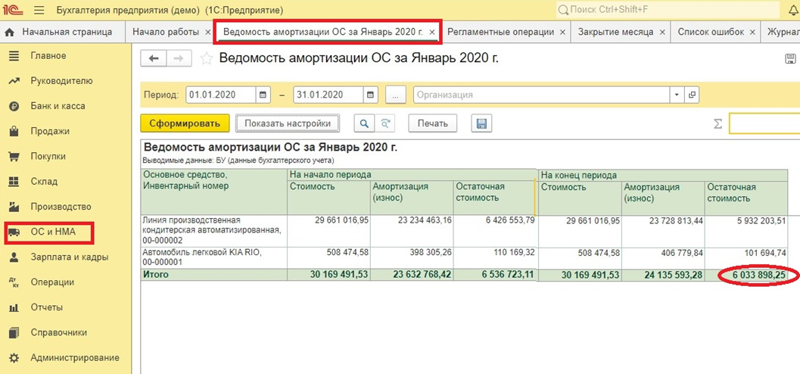Viewport: 800px width, 374px height.
Task: Open calendar for start date 01.01.2020
Action: 263,95
